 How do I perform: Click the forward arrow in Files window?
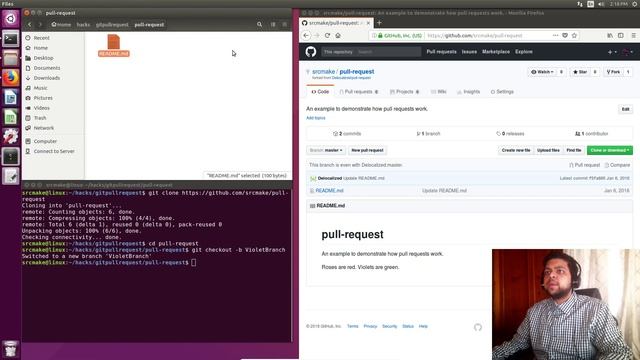[x=40, y=24]
